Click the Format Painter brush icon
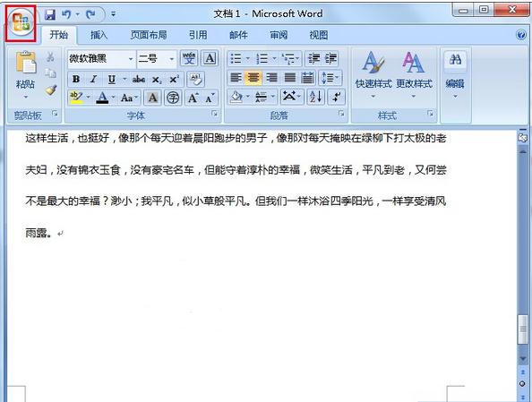 [51, 90]
